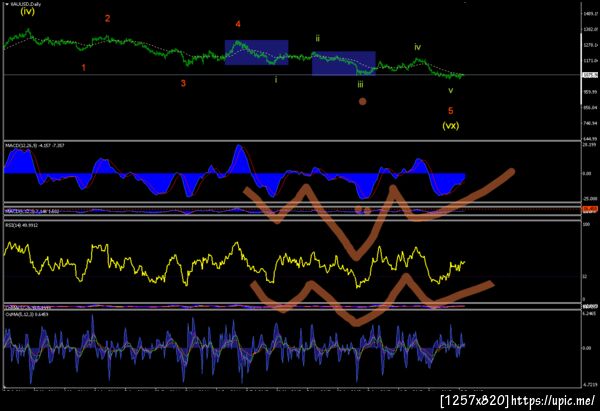The height and width of the screenshot is (411, 600).
Task: Click the 0.00 level on MACD scale
Action: tap(587, 173)
